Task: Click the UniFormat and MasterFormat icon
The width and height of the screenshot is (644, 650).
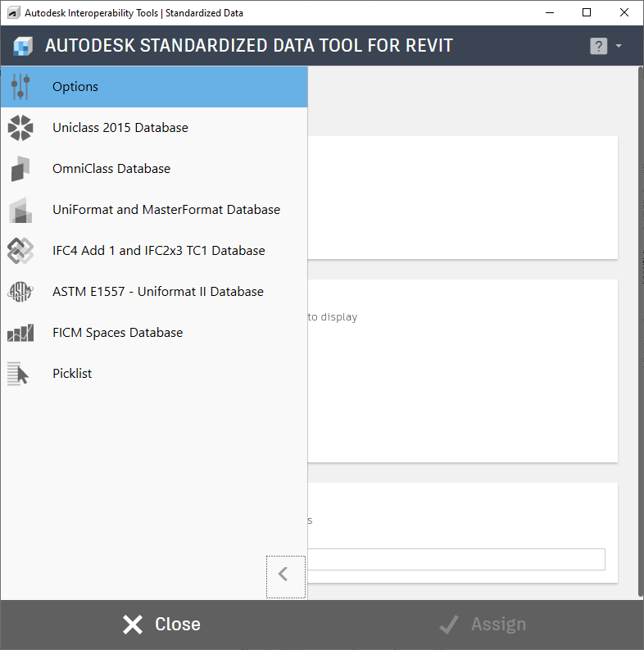Action: pos(20,210)
